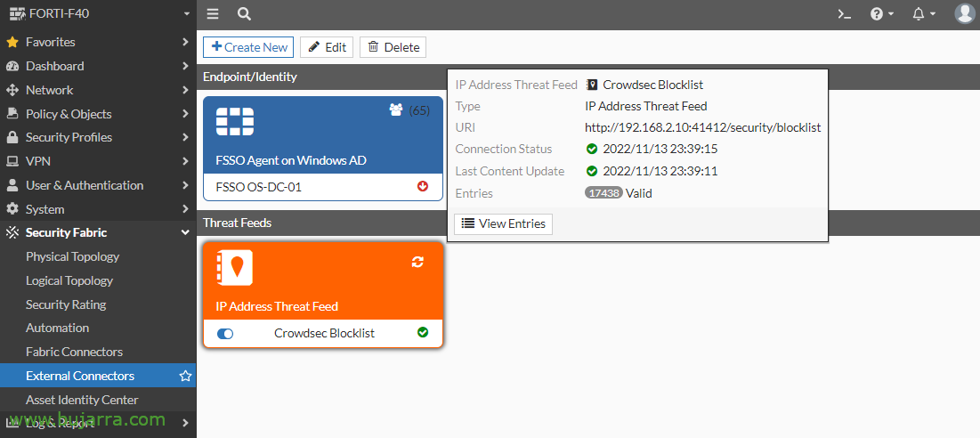Click the View Entries button
This screenshot has width=980, height=438.
pos(503,223)
